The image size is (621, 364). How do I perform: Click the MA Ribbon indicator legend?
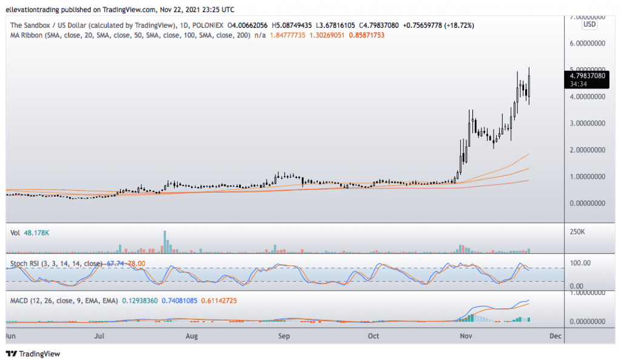tap(130, 35)
